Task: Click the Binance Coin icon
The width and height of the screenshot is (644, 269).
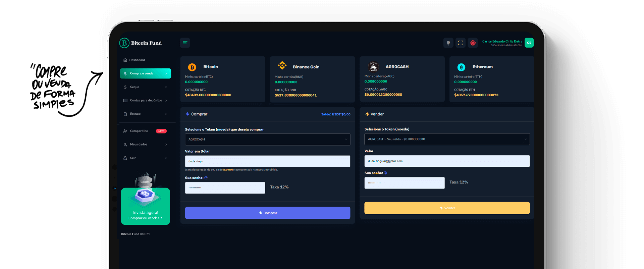Action: (282, 65)
